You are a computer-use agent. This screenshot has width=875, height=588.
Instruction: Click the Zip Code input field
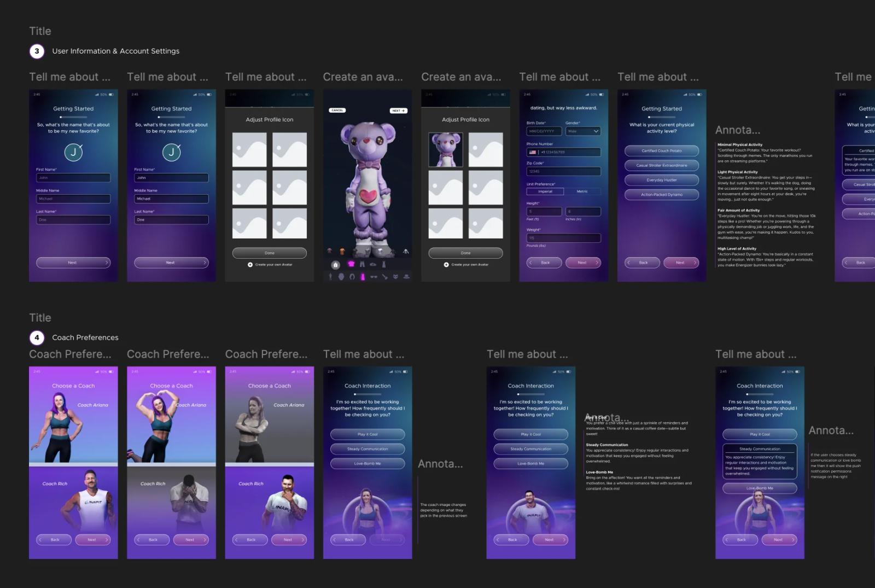pyautogui.click(x=564, y=171)
